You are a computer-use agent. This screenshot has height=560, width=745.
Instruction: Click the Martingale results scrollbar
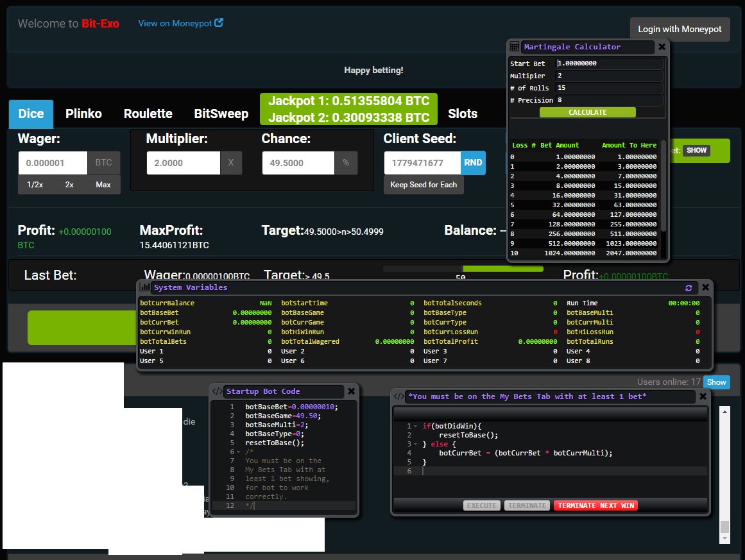(x=664, y=186)
